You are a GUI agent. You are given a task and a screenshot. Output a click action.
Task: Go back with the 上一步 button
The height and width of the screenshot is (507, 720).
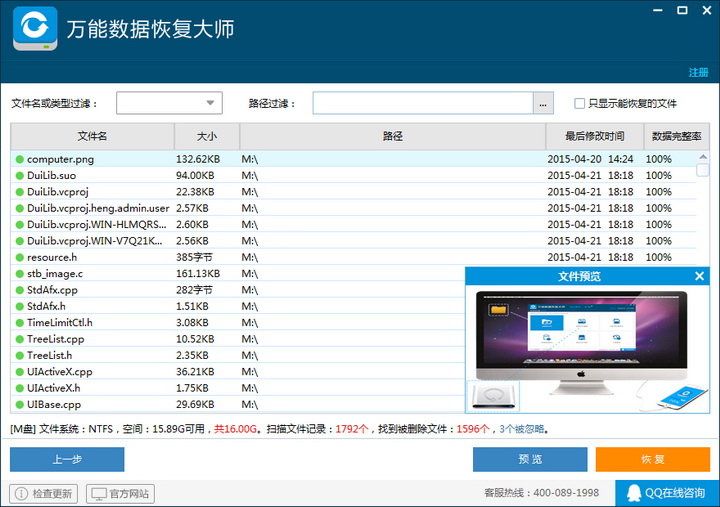coord(67,459)
